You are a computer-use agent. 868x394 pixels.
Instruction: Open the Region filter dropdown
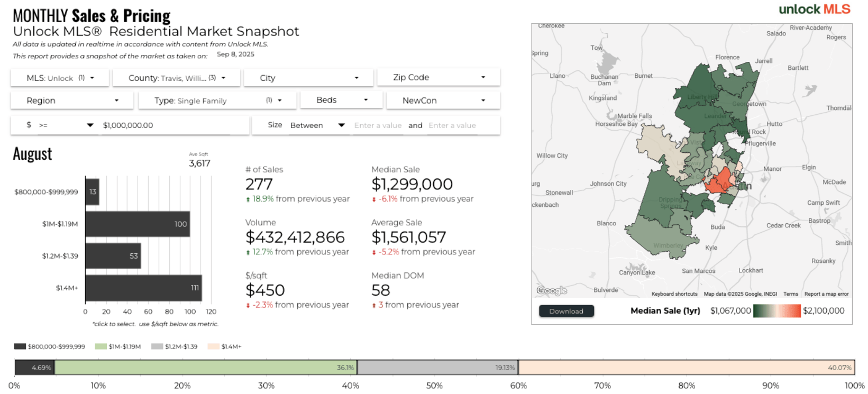[72, 100]
